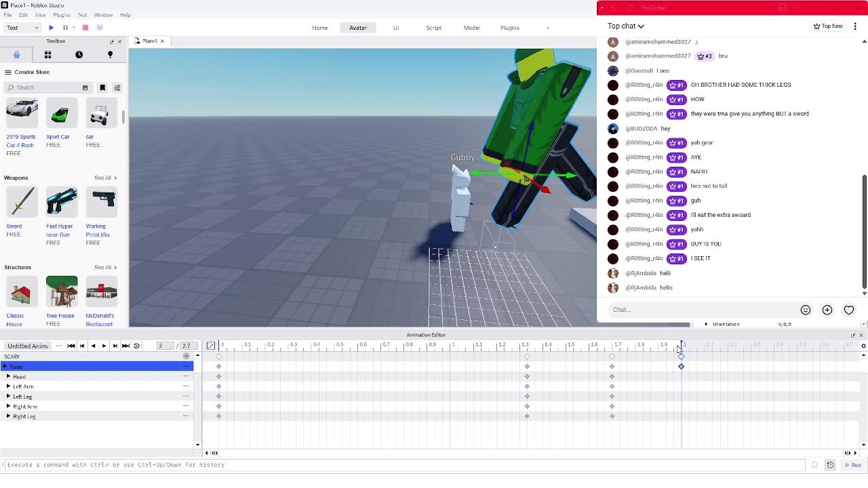Play the animation forward
The width and height of the screenshot is (868, 488).
(x=104, y=346)
